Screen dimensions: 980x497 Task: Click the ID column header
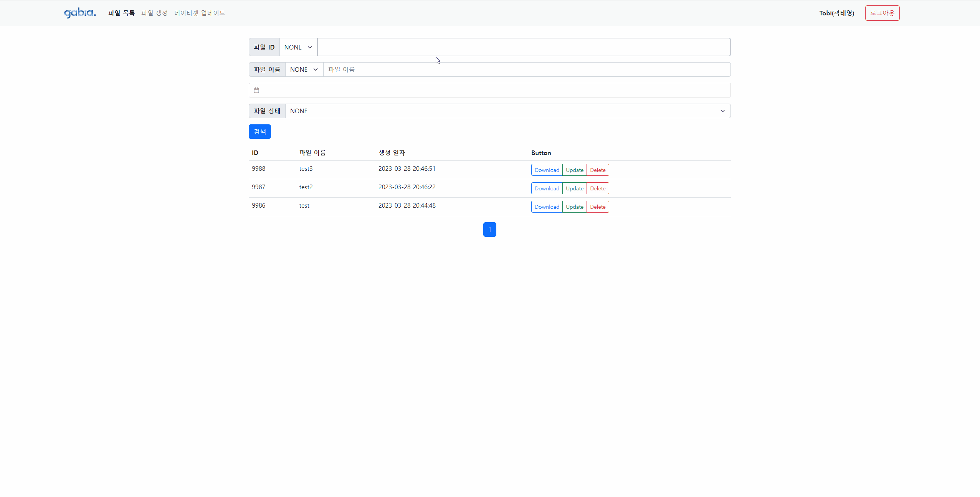click(x=255, y=153)
